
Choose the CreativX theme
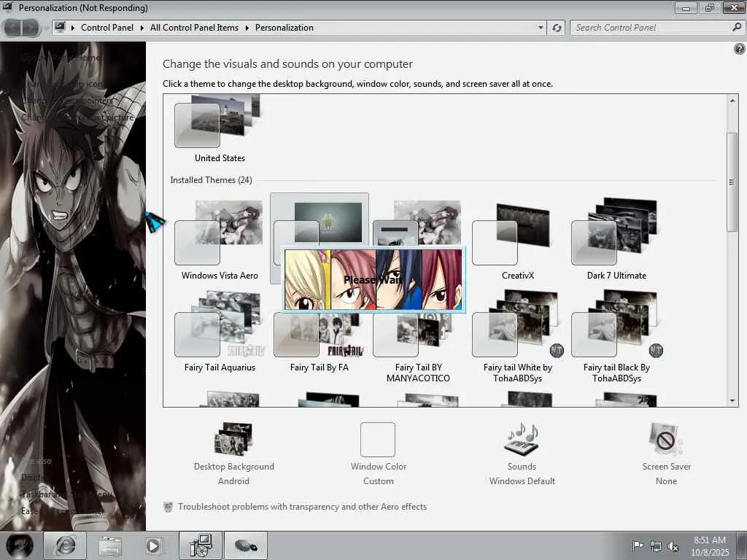coord(517,240)
